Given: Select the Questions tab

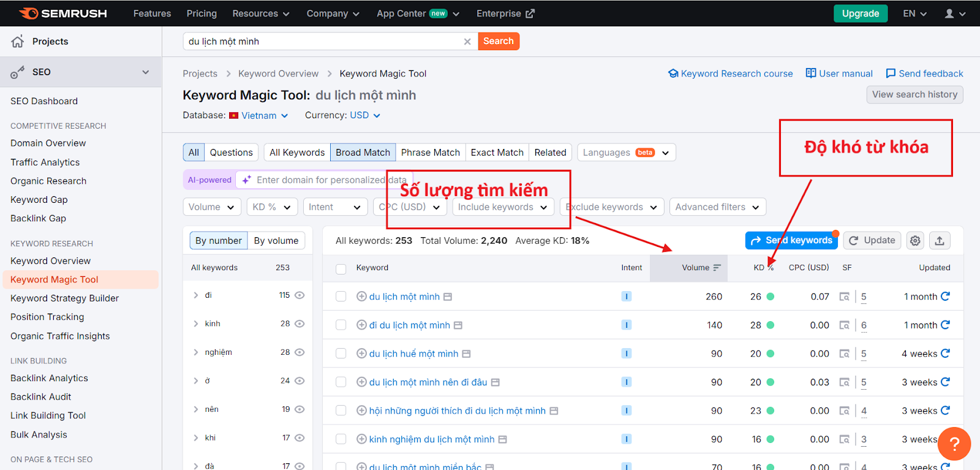Looking at the screenshot, I should [231, 153].
